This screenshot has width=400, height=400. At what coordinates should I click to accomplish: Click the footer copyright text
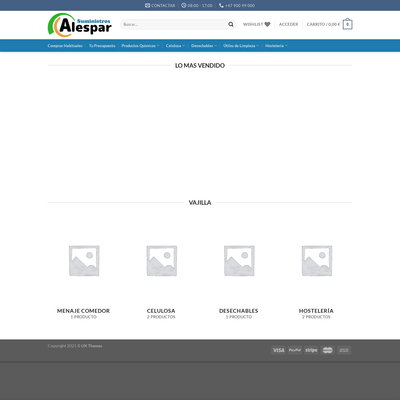[x=75, y=346]
